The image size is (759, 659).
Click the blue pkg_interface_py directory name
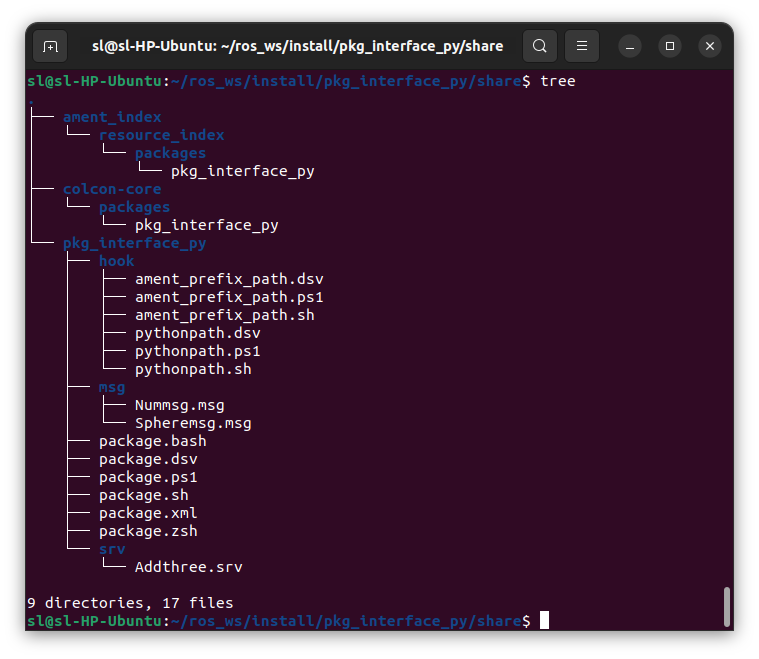click(135, 244)
